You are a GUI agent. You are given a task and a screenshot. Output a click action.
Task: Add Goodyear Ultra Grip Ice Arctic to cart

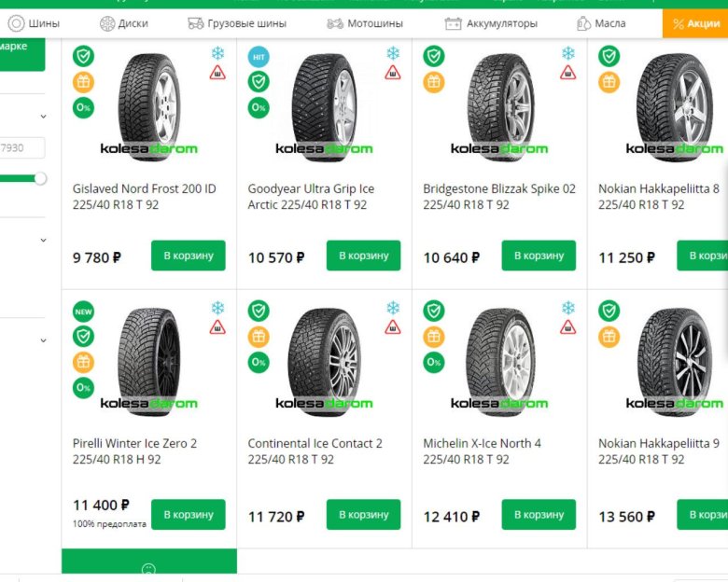(x=363, y=256)
